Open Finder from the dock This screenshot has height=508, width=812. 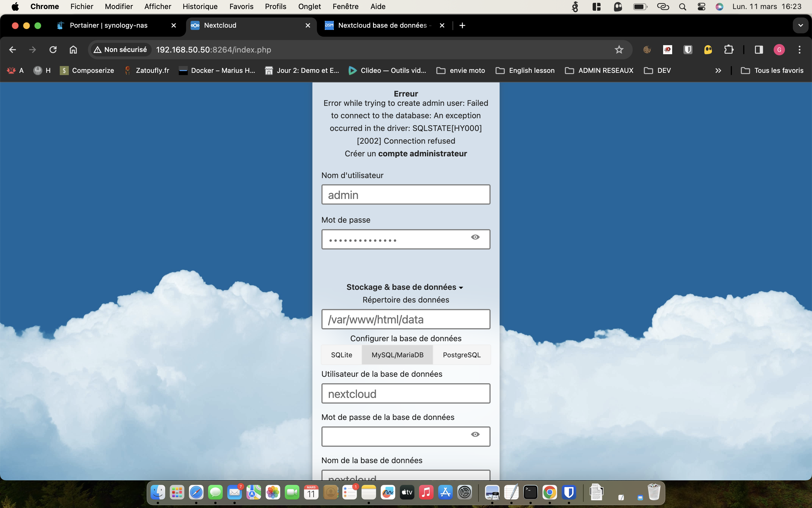point(158,492)
